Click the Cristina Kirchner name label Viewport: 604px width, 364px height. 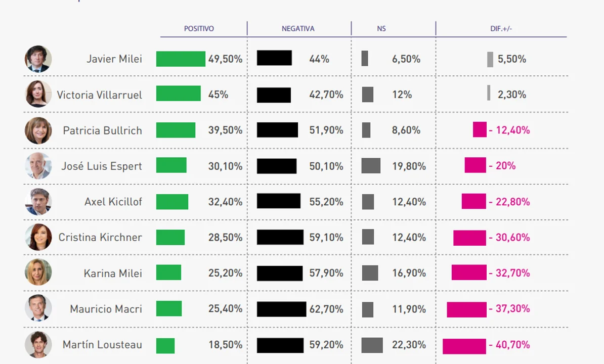point(100,237)
